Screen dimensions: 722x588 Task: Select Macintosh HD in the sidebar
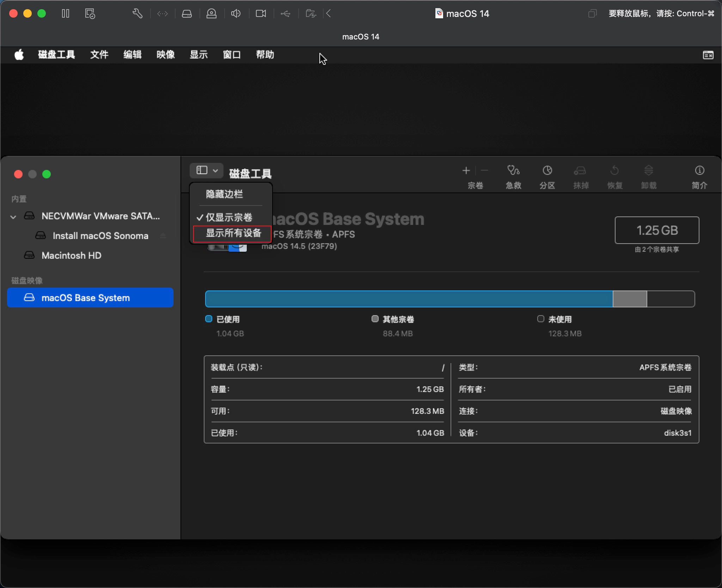pos(90,256)
